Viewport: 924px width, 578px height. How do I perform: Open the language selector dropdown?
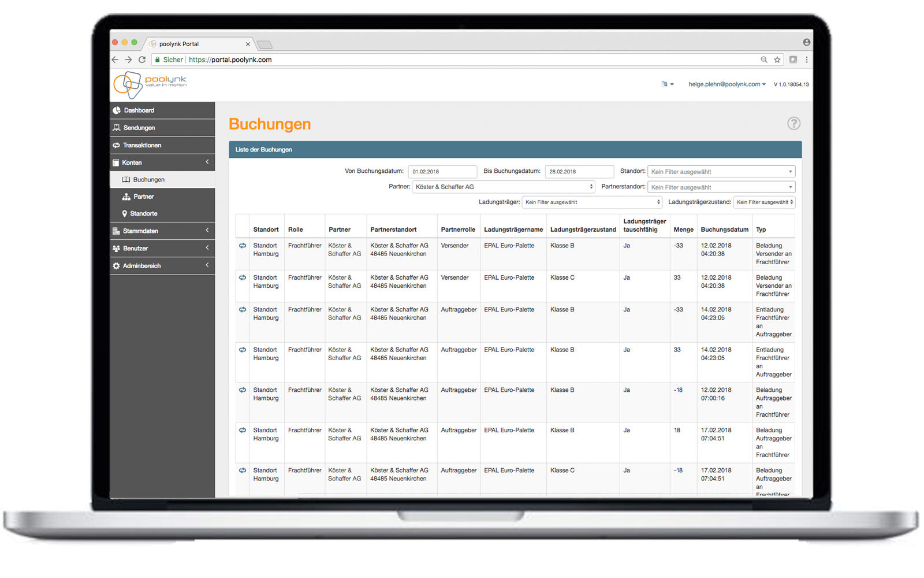pyautogui.click(x=668, y=84)
